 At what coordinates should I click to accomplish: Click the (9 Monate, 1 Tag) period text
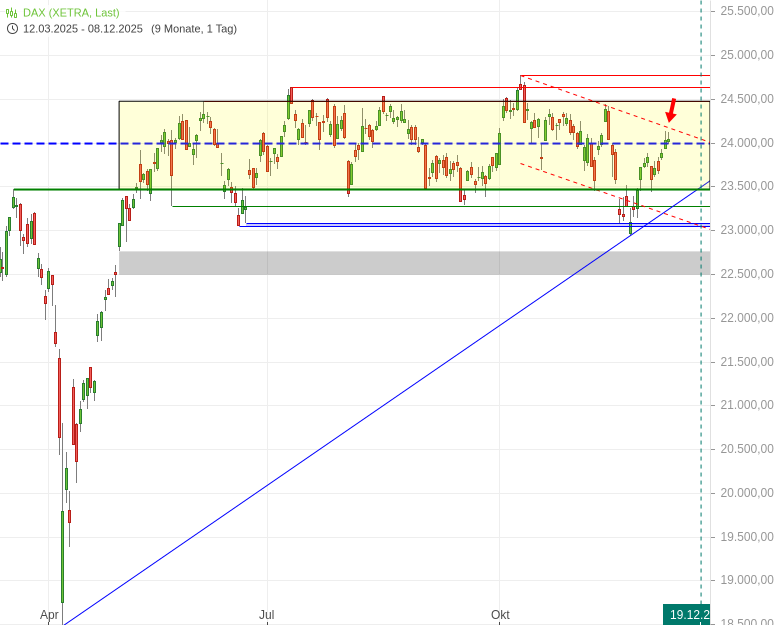(194, 28)
